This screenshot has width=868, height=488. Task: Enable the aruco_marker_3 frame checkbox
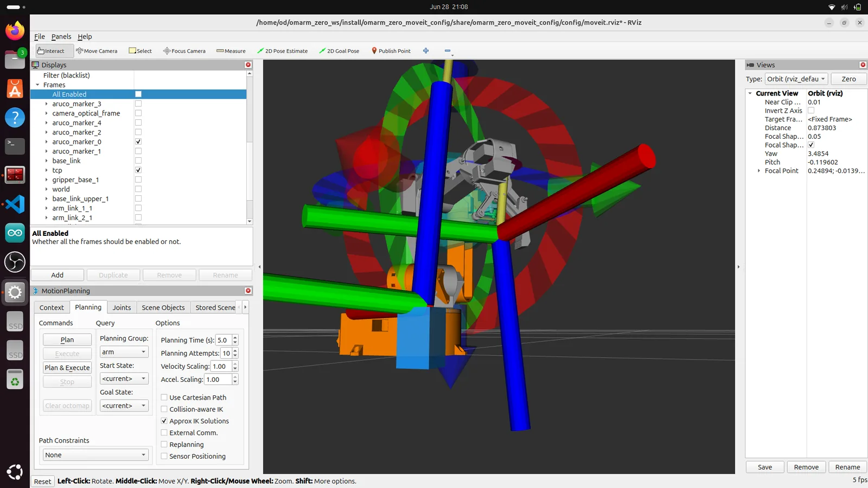click(138, 104)
